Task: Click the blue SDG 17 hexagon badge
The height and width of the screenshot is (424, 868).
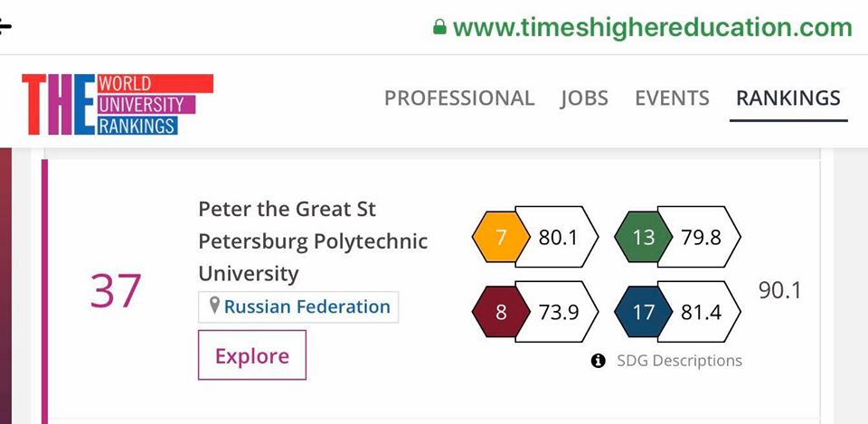Action: (643, 313)
